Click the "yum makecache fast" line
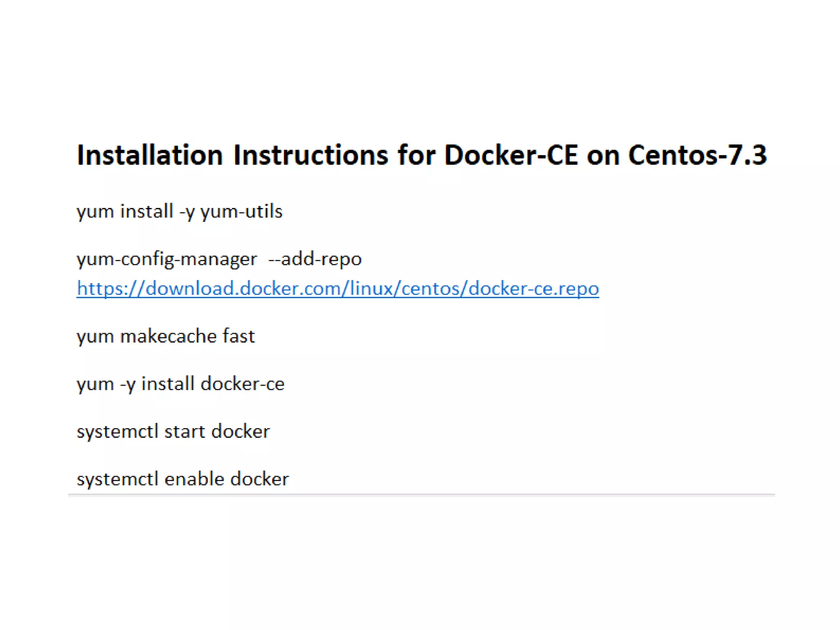840x630 pixels. [x=166, y=337]
